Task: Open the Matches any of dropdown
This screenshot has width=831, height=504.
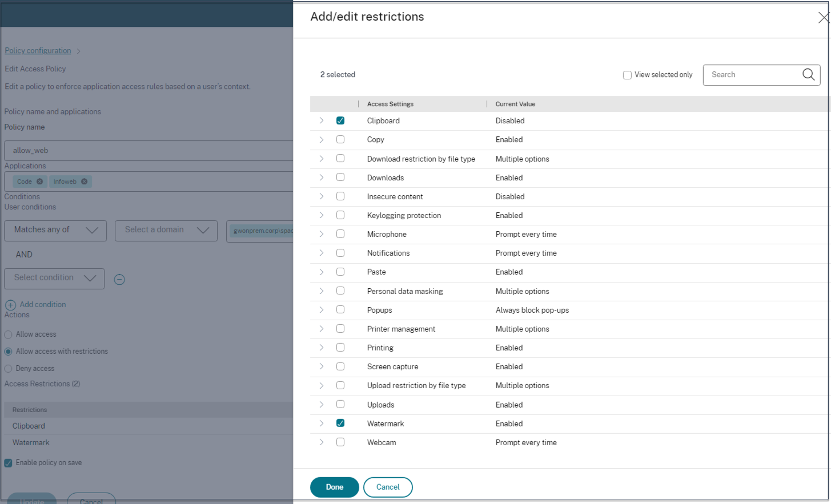Action: pos(55,230)
